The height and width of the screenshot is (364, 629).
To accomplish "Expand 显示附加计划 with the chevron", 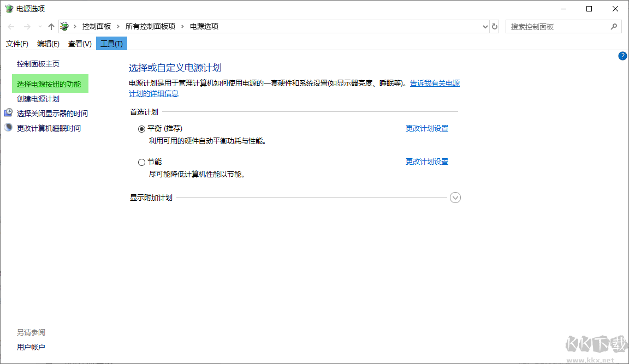I will click(x=455, y=197).
